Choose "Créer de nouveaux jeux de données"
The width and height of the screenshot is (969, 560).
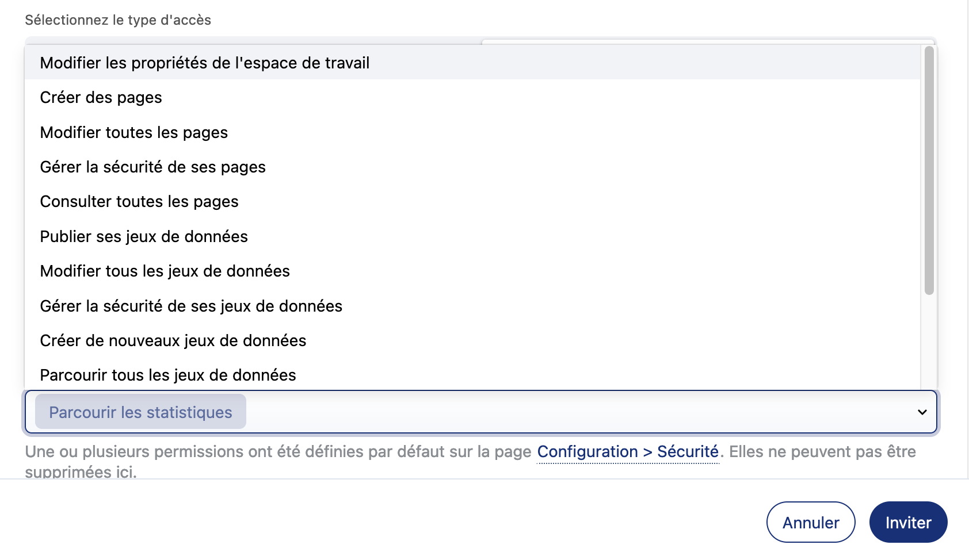point(173,341)
